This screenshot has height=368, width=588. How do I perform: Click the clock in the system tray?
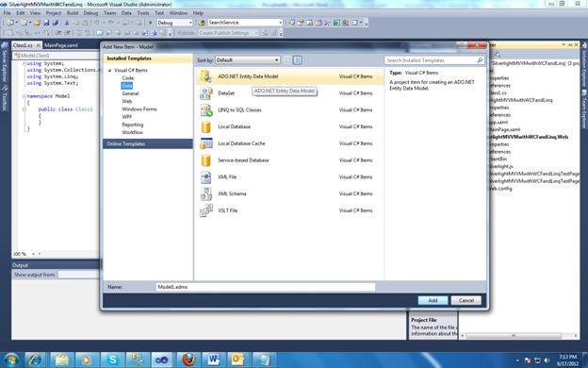(567, 360)
